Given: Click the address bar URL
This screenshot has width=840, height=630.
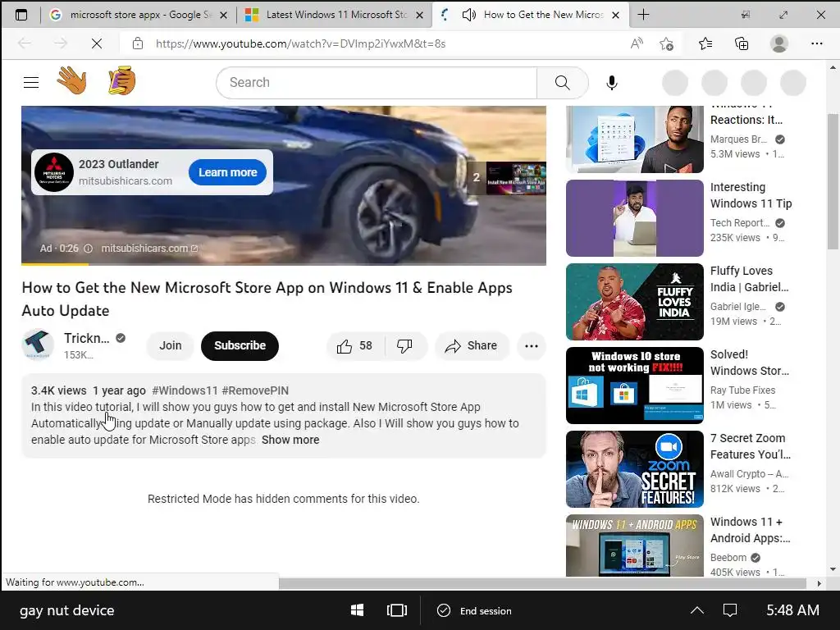Looking at the screenshot, I should tap(300, 44).
